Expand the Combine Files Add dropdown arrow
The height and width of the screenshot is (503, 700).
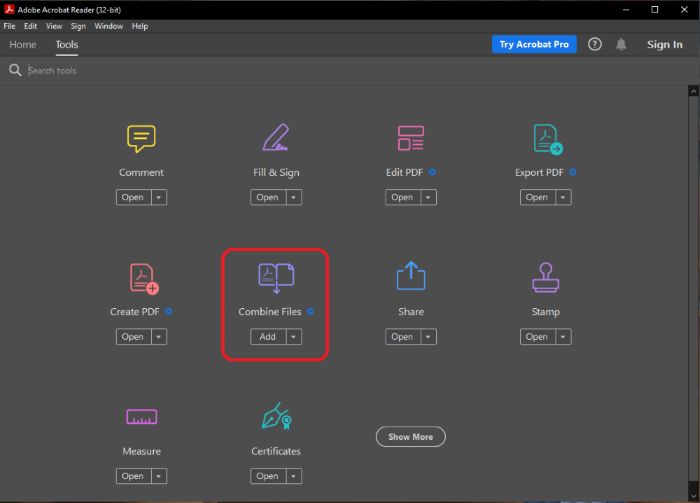point(294,337)
